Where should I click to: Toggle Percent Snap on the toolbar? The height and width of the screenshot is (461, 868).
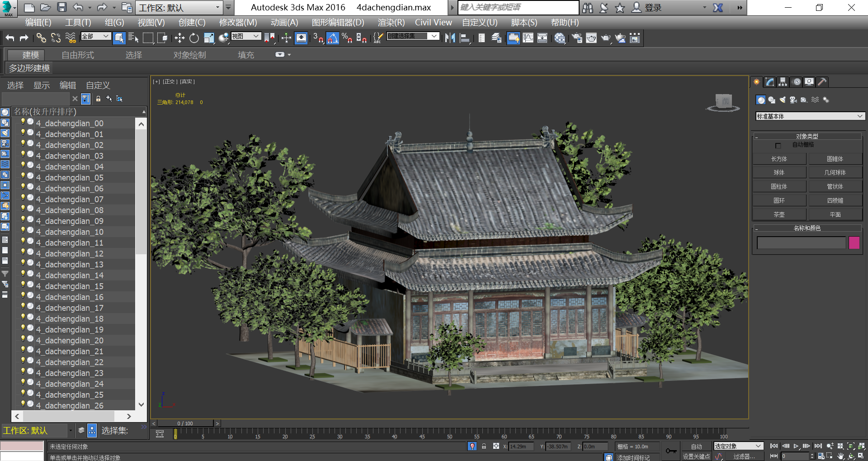[x=347, y=38]
